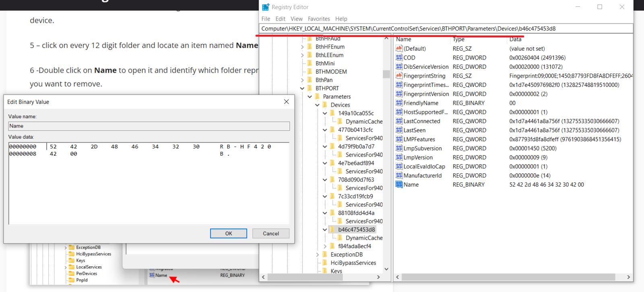Click tree pane vertical scrollbar down arrow
This screenshot has width=644, height=292.
[x=386, y=269]
